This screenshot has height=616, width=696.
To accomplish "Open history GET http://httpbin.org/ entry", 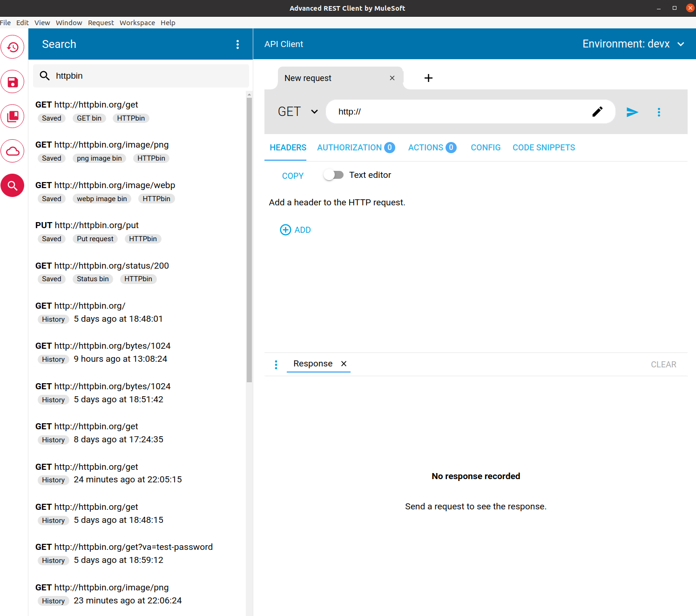I will click(137, 312).
